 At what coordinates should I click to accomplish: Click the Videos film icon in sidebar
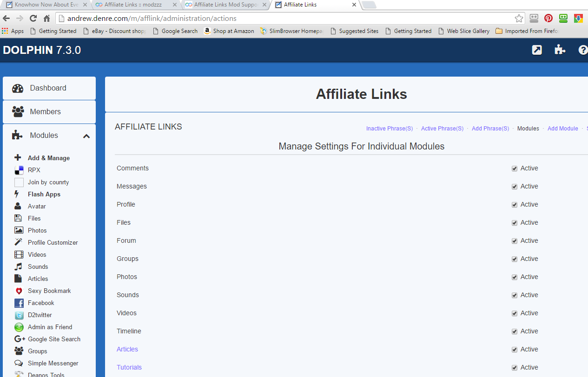click(19, 255)
